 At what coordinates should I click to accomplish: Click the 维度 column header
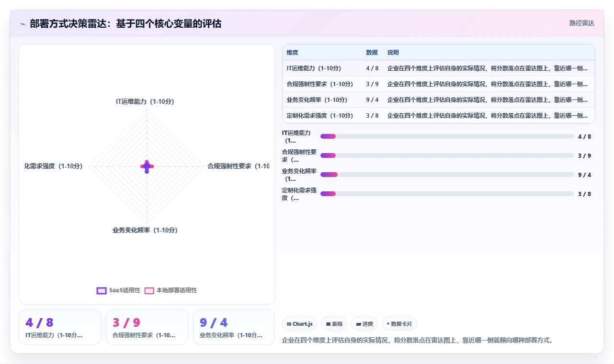click(292, 53)
